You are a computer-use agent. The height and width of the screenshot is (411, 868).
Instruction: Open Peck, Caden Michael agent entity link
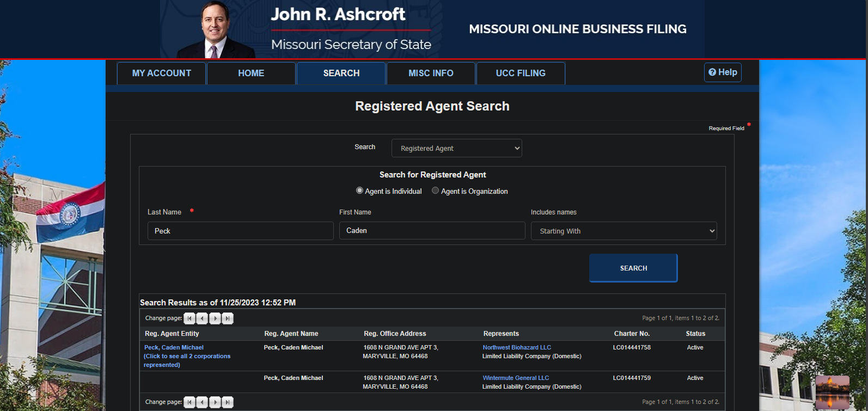(x=174, y=347)
